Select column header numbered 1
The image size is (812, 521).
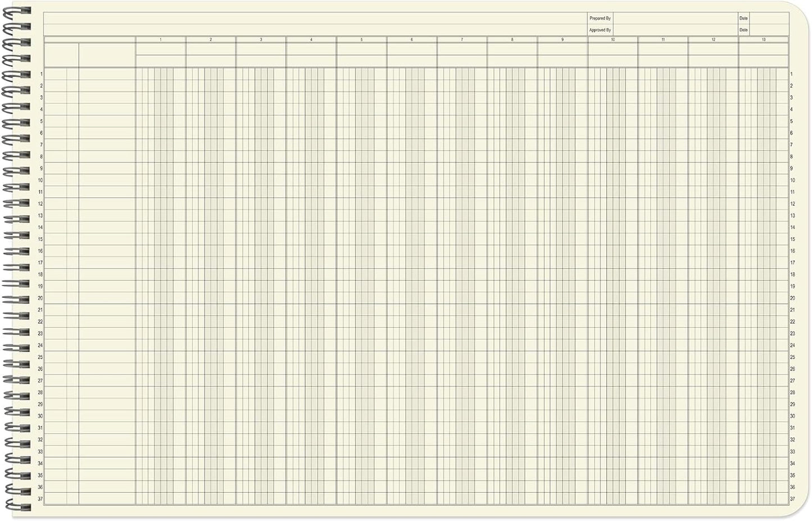(161, 39)
